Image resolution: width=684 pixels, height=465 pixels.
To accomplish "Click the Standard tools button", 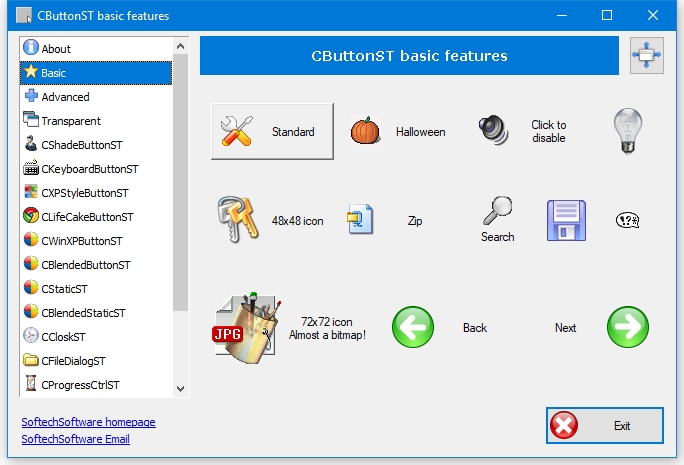I will coord(272,131).
